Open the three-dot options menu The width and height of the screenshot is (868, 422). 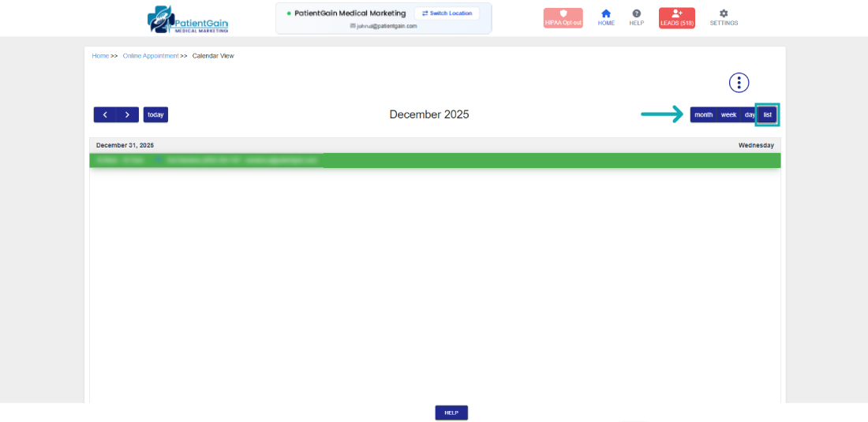[x=739, y=82]
